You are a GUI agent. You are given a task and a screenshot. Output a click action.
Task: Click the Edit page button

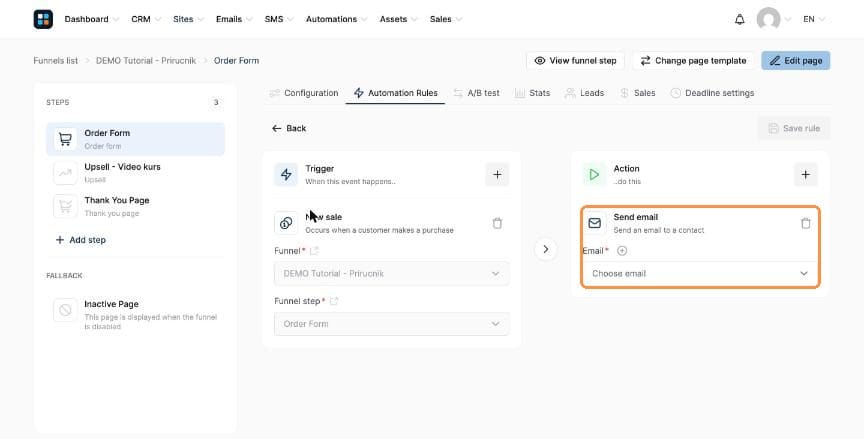click(796, 61)
